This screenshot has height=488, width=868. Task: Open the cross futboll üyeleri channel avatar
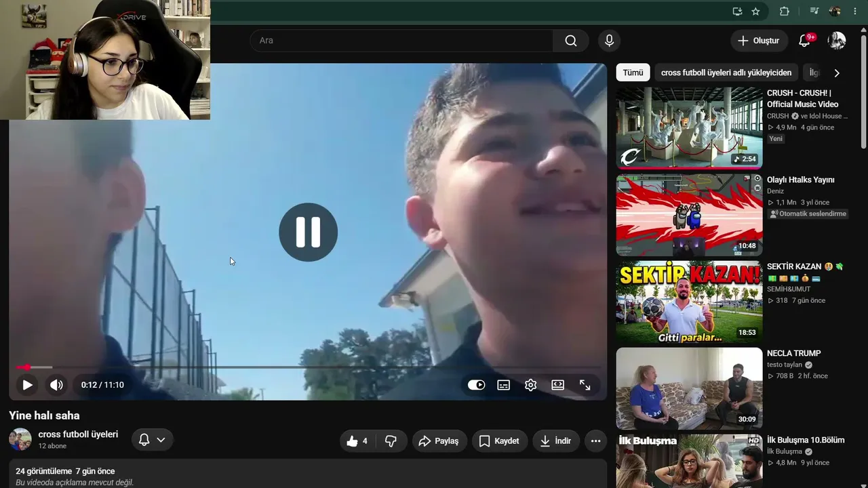pos(20,439)
